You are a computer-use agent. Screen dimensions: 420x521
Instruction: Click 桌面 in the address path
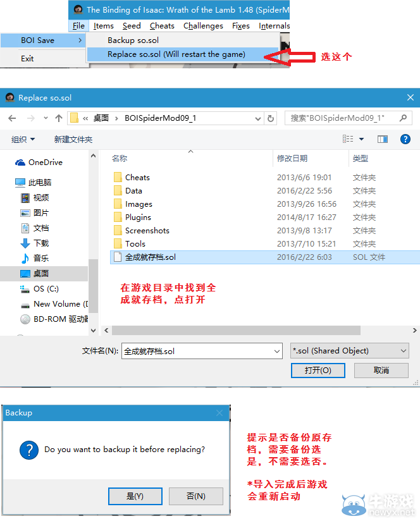click(101, 118)
